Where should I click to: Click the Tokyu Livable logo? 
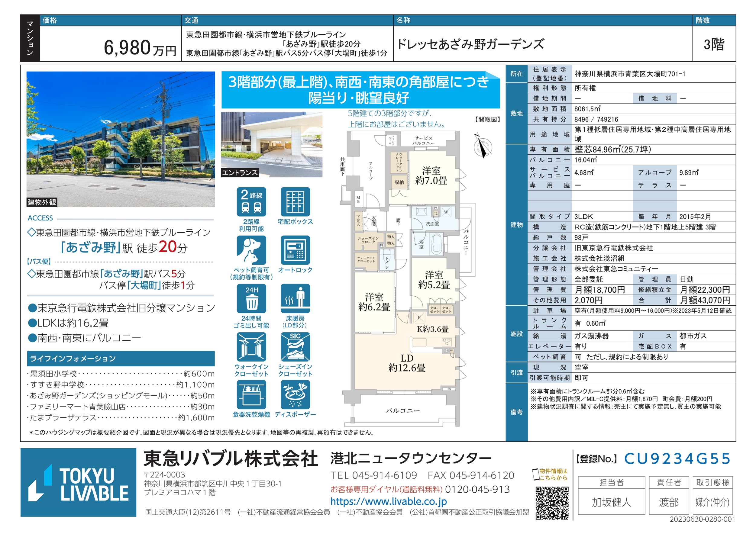(78, 482)
